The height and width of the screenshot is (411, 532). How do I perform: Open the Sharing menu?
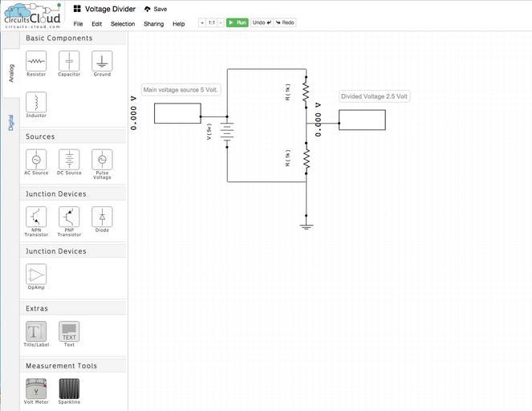tap(153, 24)
